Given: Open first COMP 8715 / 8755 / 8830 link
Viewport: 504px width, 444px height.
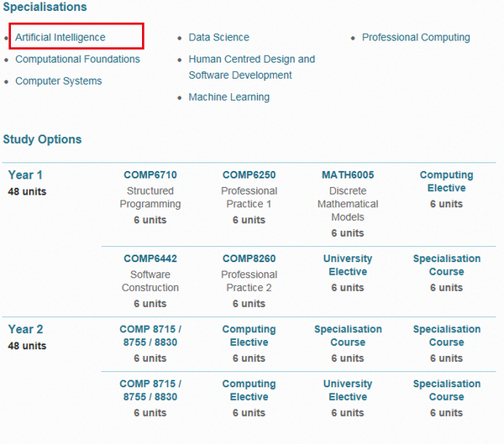Looking at the screenshot, I should tap(150, 336).
